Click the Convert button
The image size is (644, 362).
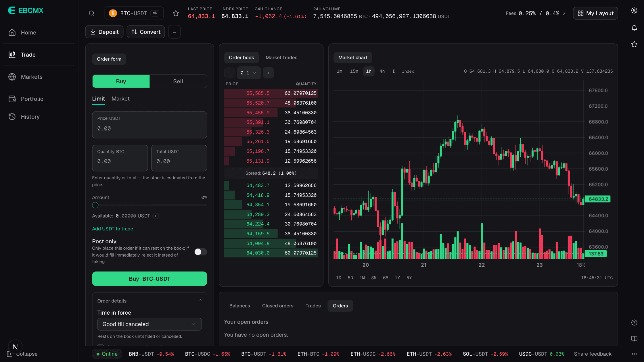pyautogui.click(x=146, y=32)
